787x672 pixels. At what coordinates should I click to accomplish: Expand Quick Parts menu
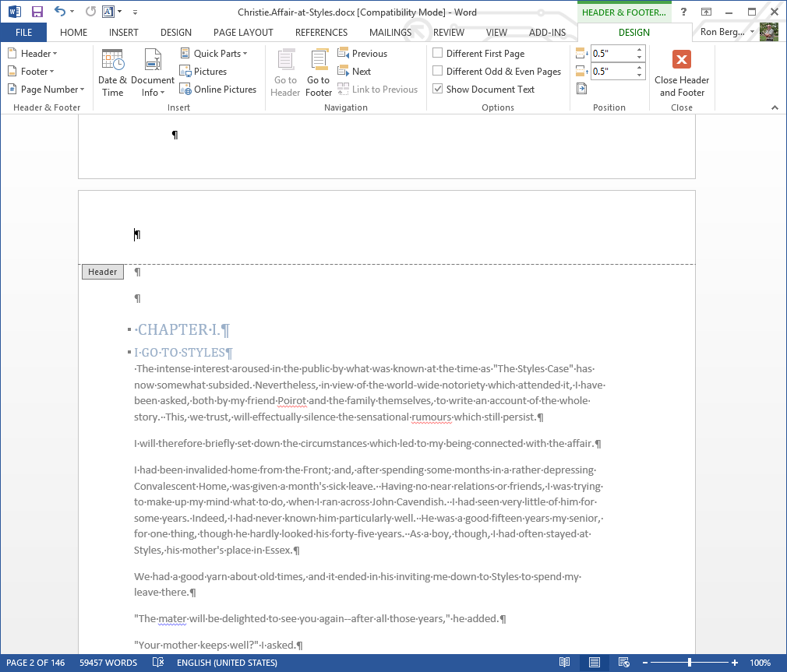tap(214, 54)
